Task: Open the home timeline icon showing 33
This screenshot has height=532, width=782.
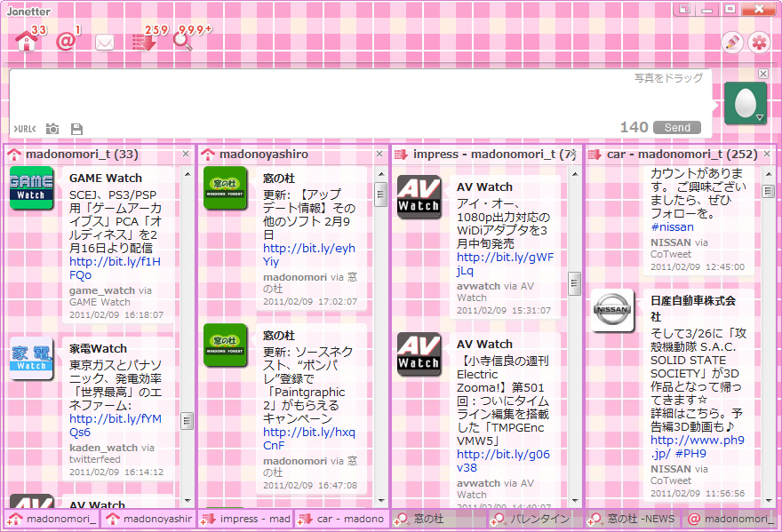Action: point(27,41)
